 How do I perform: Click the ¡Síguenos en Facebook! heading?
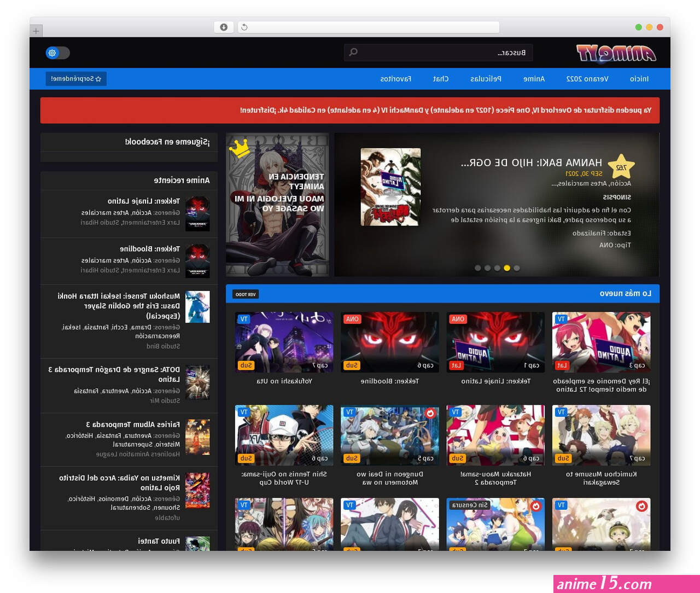point(167,142)
